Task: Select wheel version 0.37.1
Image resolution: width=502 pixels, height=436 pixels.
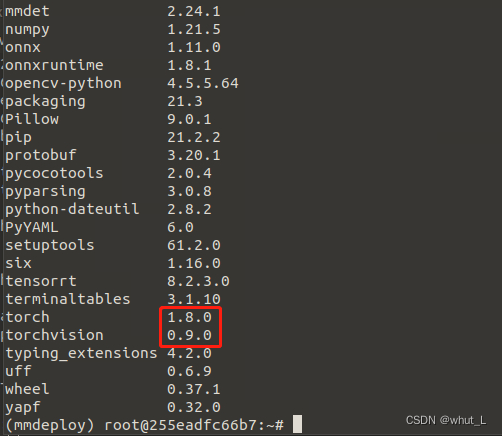Action: 194,389
